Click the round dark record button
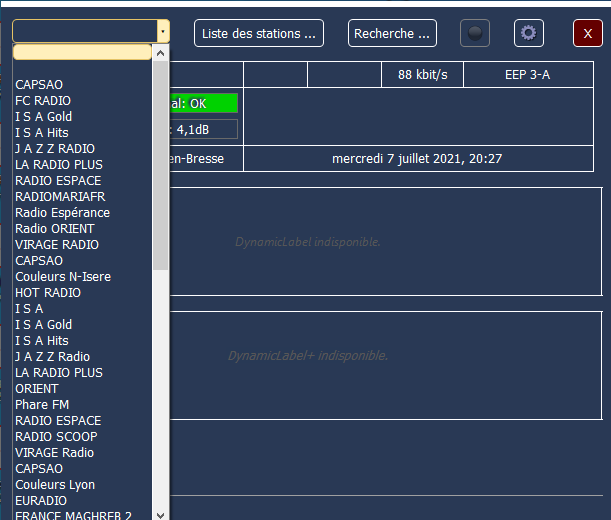The height and width of the screenshot is (520, 611). pos(475,33)
